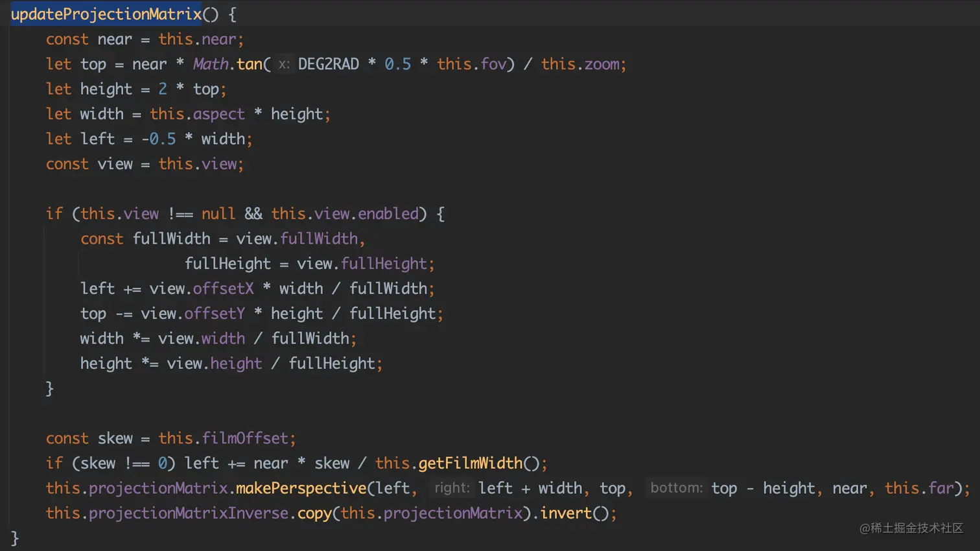
Task: Click the closing brace of the if block
Action: click(50, 388)
